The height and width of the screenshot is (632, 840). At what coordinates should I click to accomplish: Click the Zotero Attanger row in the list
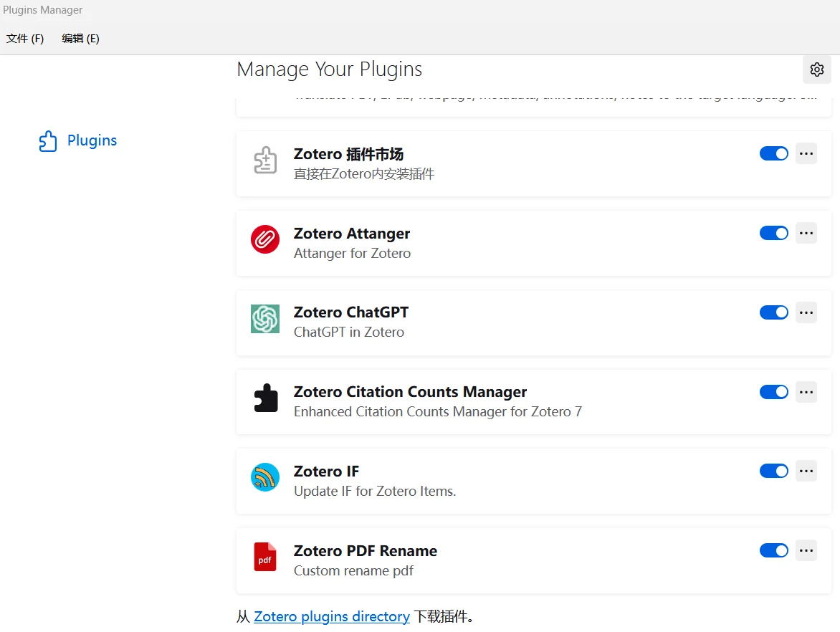point(502,243)
